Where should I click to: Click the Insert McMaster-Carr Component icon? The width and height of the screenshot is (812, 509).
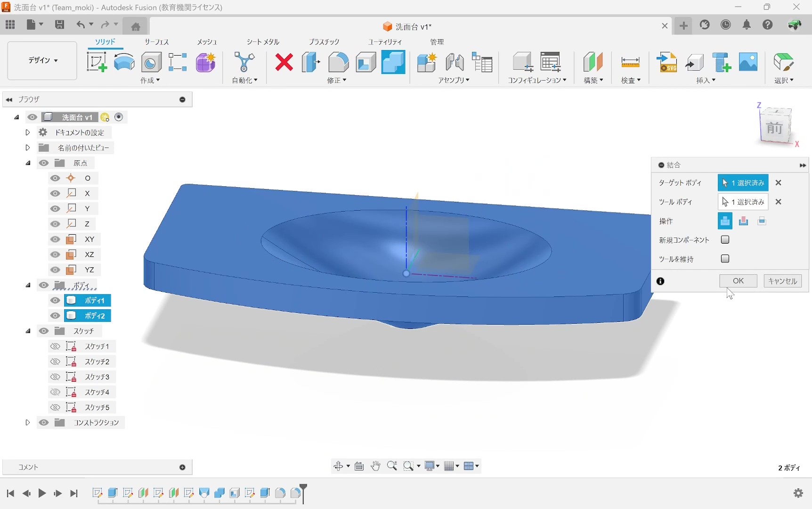click(x=722, y=62)
